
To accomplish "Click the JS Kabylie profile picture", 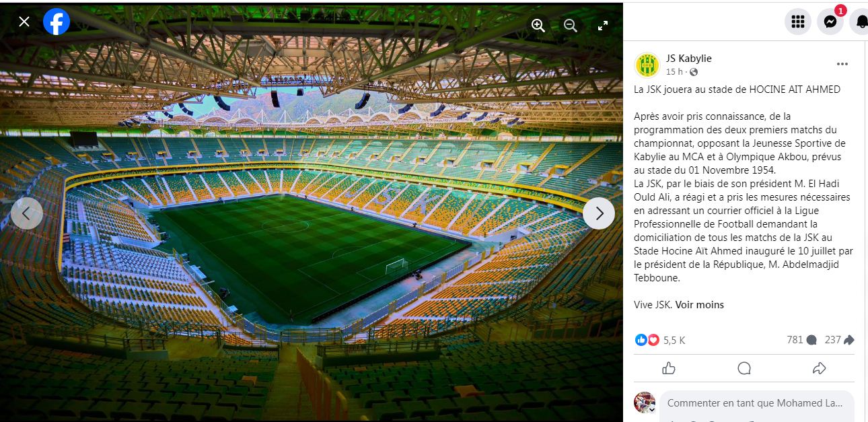I will point(647,65).
